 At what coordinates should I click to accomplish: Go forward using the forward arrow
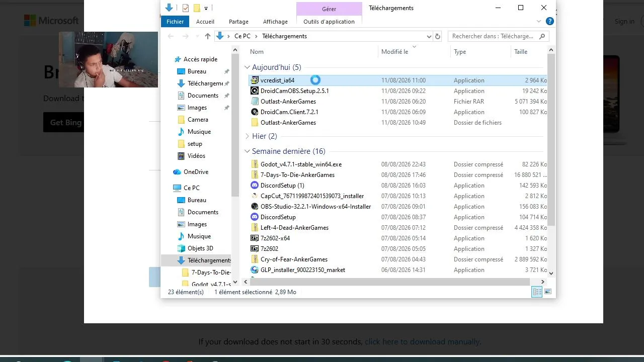click(185, 36)
